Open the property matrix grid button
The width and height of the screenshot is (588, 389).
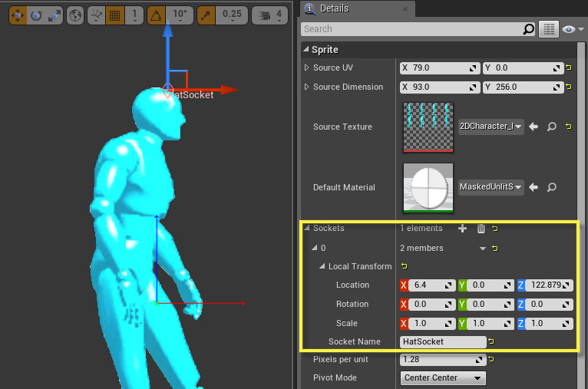(548, 29)
